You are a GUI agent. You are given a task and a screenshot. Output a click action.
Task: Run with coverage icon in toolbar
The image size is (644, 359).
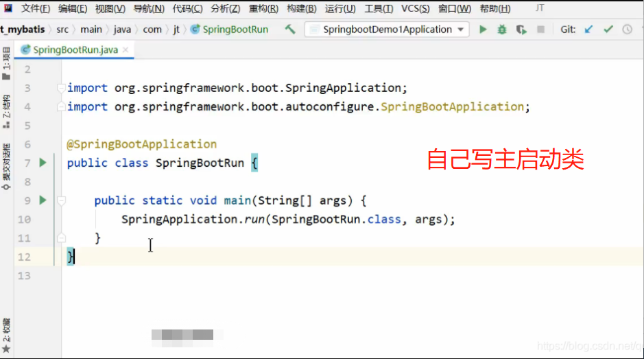521,30
